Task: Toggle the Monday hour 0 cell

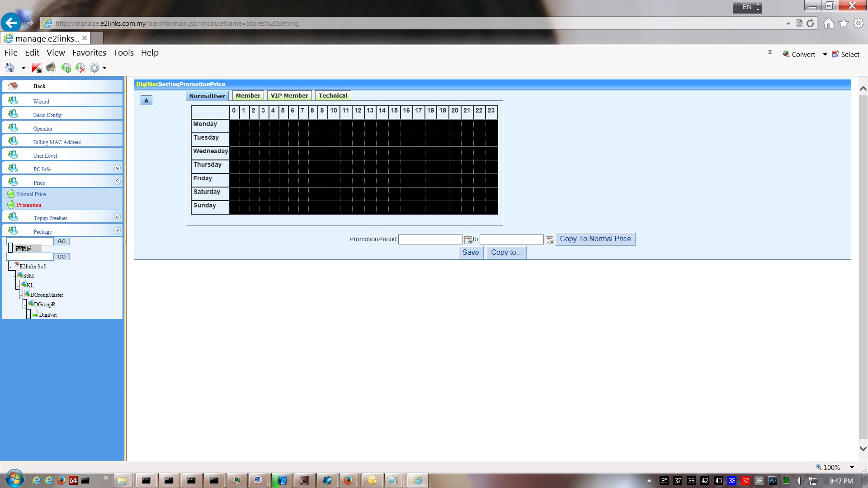Action: pyautogui.click(x=234, y=126)
